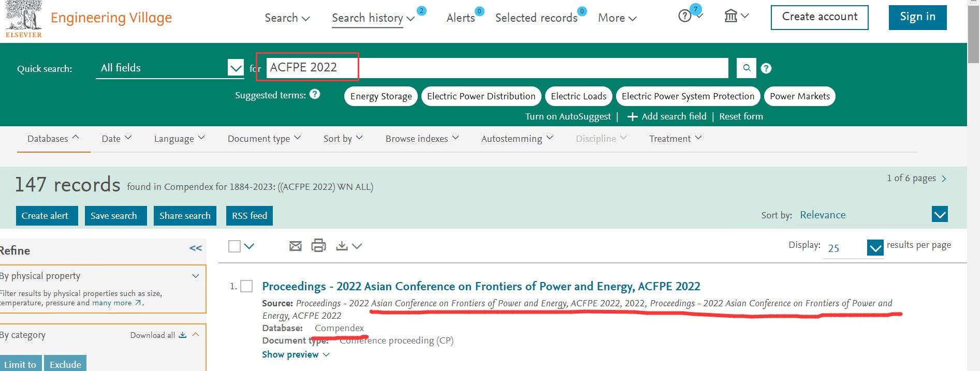980x371 pixels.
Task: Click the Create account button
Action: click(x=820, y=17)
